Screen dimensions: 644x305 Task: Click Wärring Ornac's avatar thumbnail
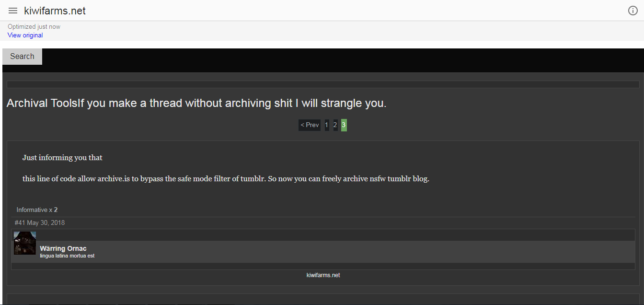25,243
